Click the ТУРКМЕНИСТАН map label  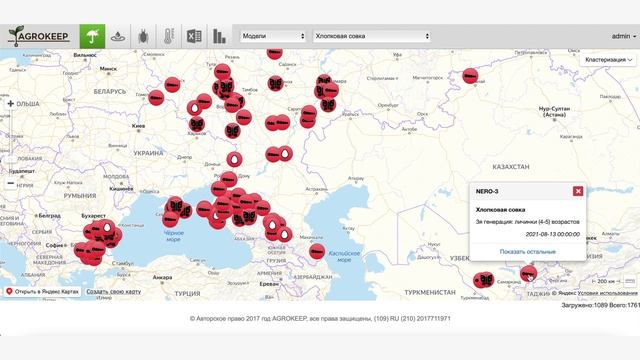point(430,293)
